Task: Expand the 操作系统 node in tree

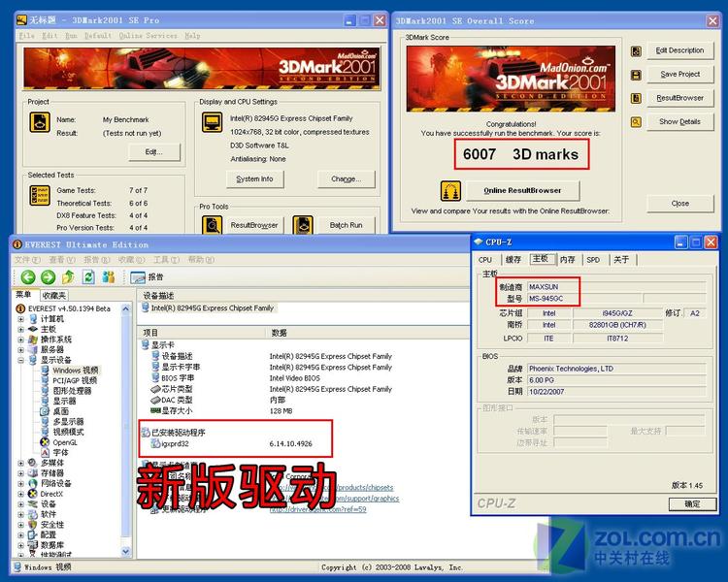Action: 21,339
